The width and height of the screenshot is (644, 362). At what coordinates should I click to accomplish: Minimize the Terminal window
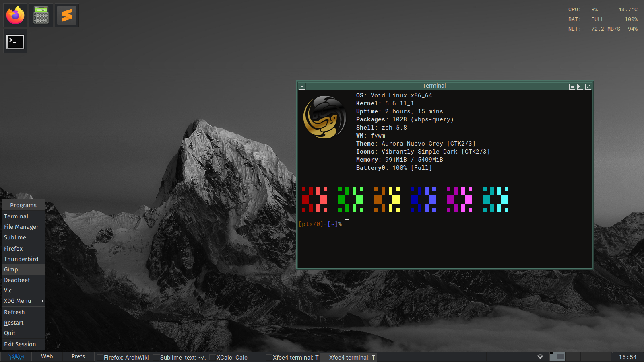point(572,86)
